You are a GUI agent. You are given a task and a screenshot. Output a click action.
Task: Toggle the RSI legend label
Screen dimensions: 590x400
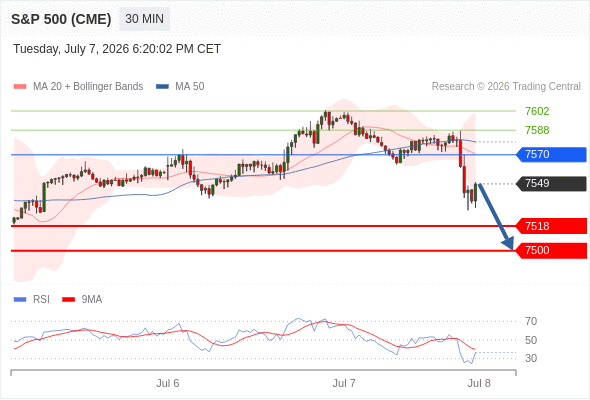click(x=41, y=300)
